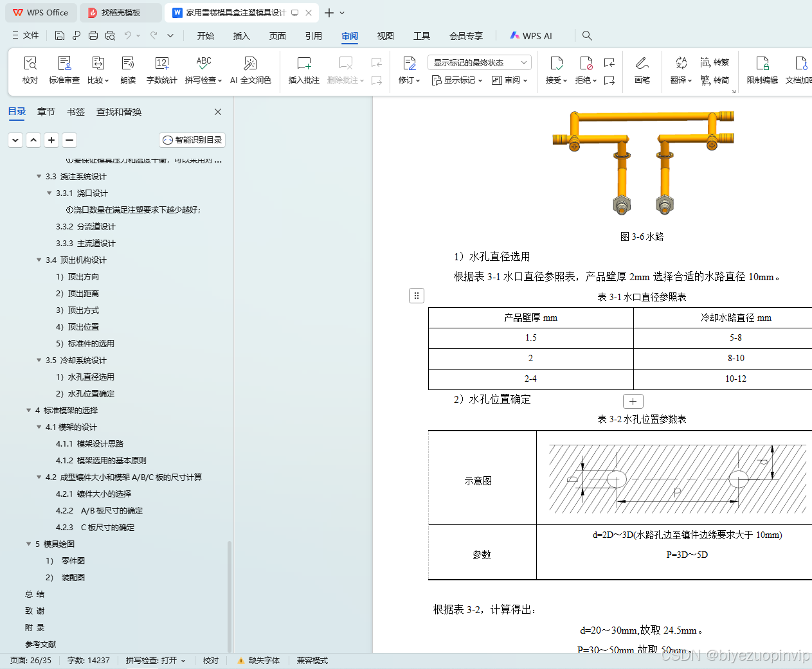812x669 pixels.
Task: Click print preview icon in quick toolbar
Action: click(110, 35)
